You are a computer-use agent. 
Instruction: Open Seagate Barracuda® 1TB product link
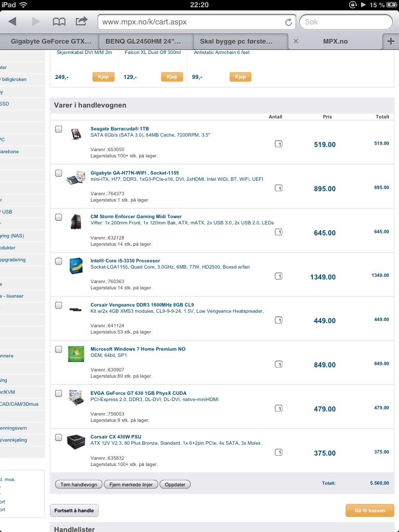[x=119, y=129]
